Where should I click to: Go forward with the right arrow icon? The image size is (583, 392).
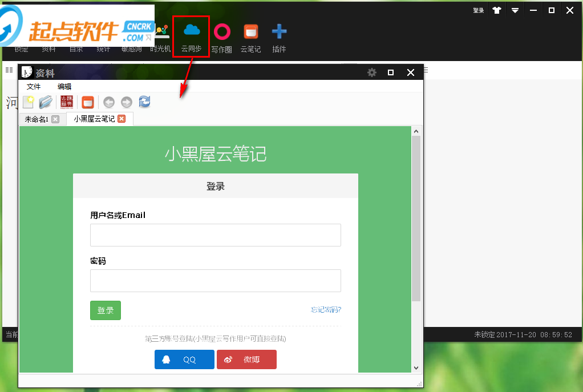[x=127, y=102]
